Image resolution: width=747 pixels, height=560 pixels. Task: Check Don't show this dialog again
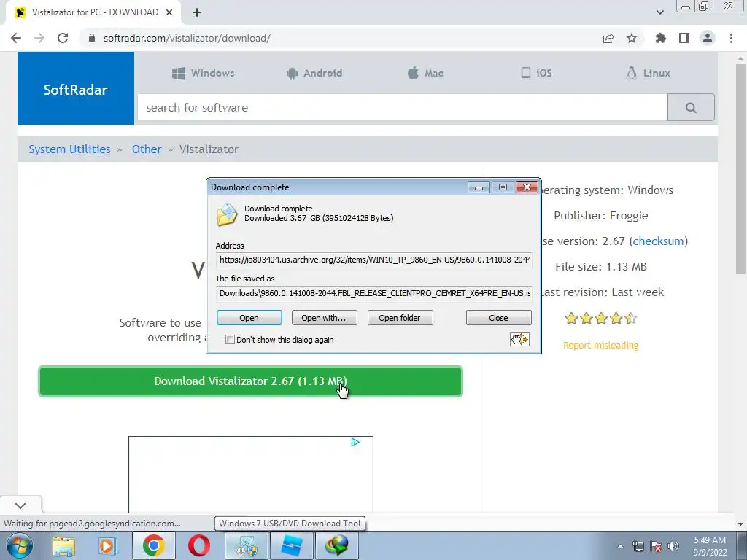pyautogui.click(x=230, y=340)
